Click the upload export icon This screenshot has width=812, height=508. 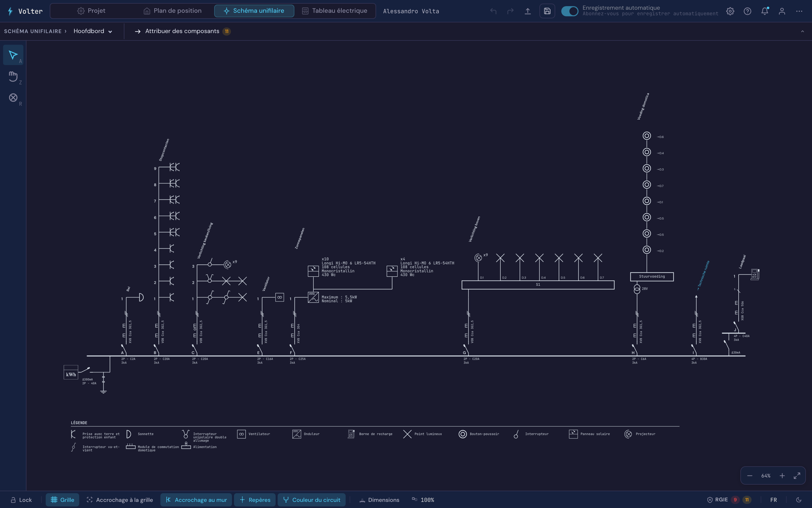tap(527, 11)
